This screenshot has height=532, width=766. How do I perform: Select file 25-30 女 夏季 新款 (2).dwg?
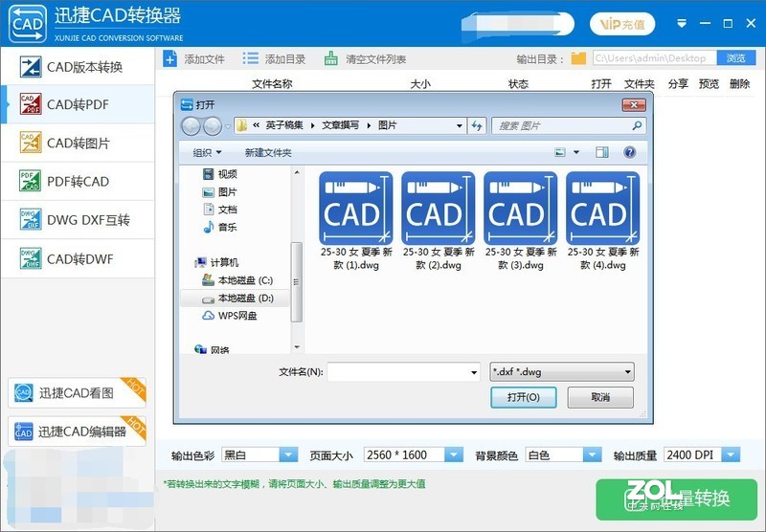439,221
